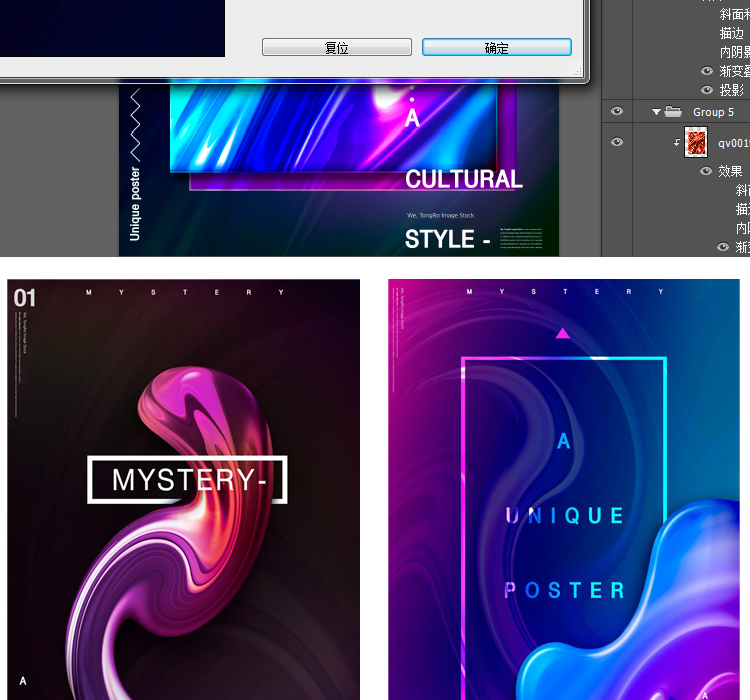Select the red qv001 layer thumbnail
This screenshot has height=700, width=750.
click(696, 142)
